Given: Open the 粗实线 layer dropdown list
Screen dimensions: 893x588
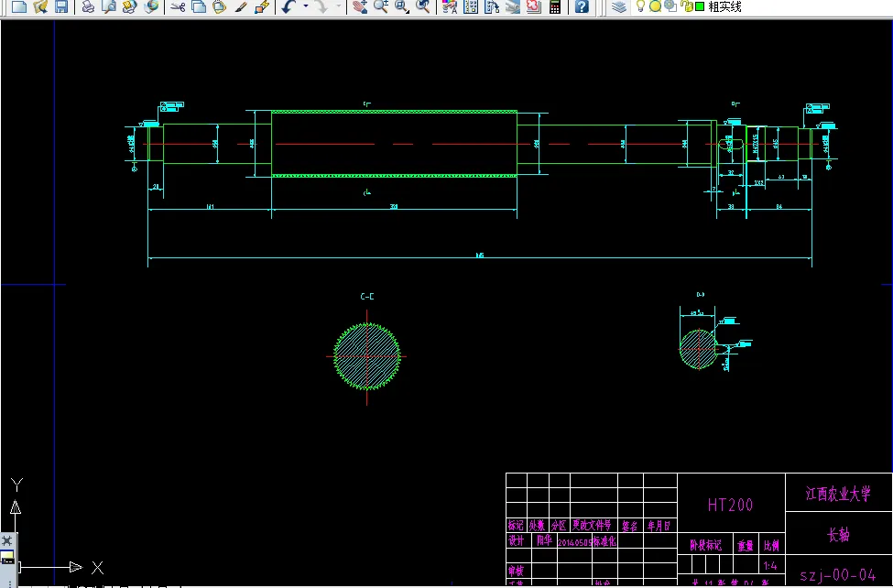Looking at the screenshot, I should 724,6.
